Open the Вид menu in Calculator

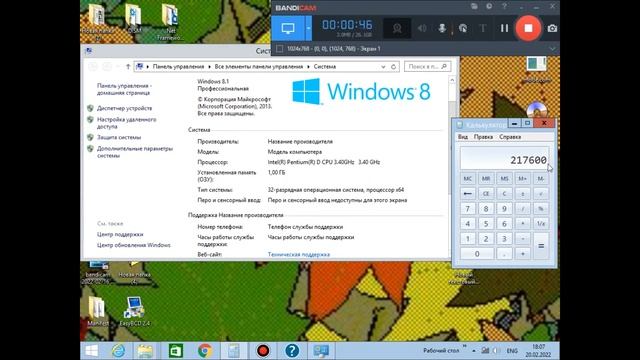tap(463, 137)
